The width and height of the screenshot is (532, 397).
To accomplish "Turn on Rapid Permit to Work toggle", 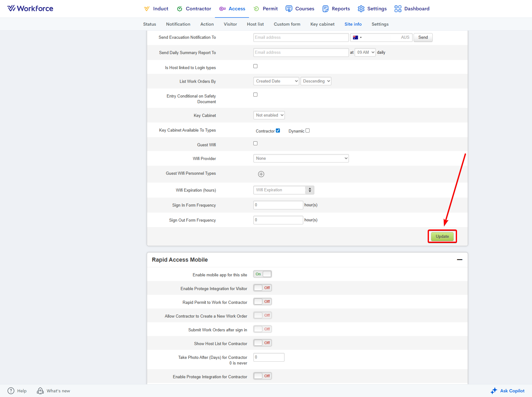I will [262, 302].
